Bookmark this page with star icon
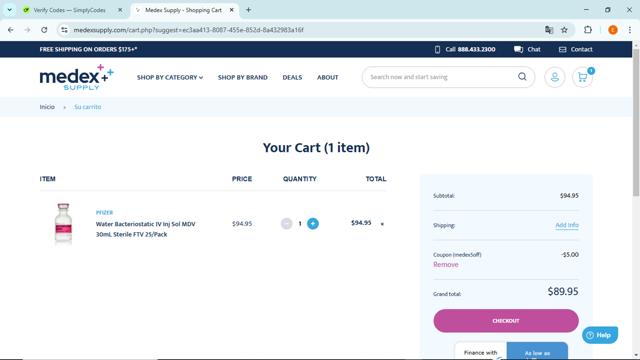Screen dimensions: 640x360 point(564,30)
